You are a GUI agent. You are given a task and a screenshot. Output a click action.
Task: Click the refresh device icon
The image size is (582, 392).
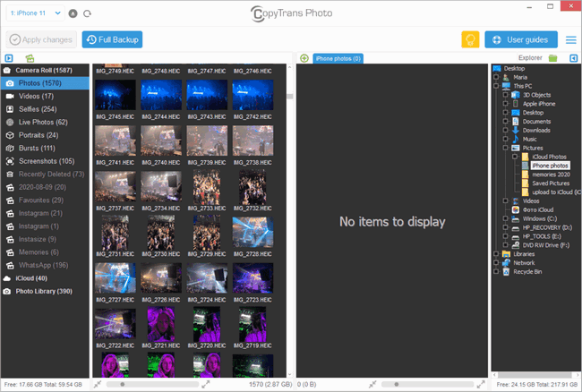pos(87,13)
